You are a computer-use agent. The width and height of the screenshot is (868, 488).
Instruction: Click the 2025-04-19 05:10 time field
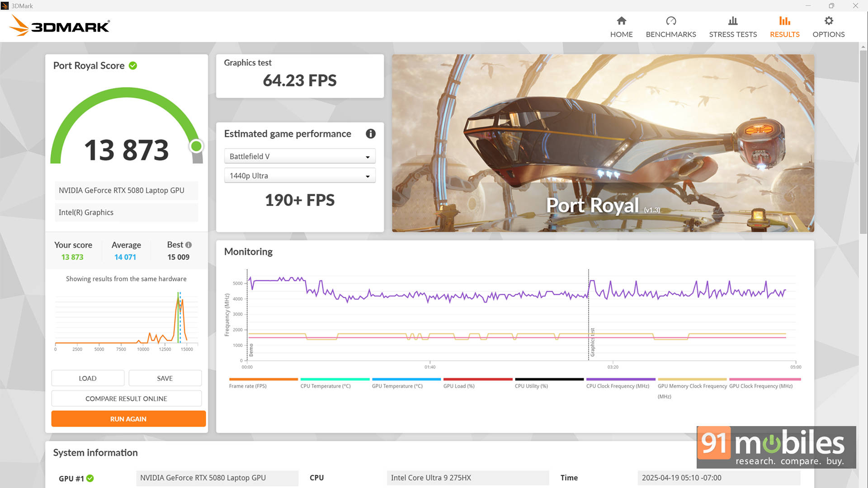pyautogui.click(x=718, y=478)
